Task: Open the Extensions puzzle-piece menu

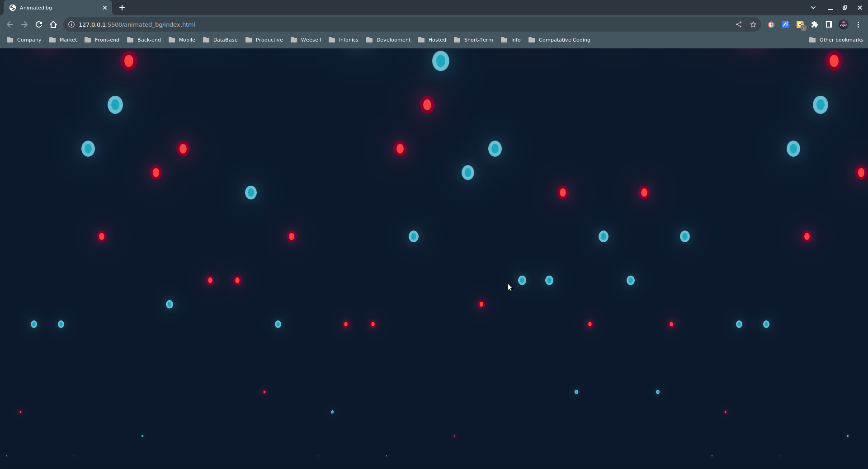Action: [x=815, y=24]
